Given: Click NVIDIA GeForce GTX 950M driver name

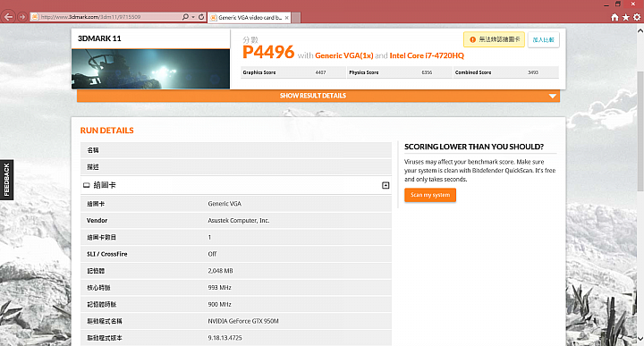Looking at the screenshot, I should point(243,321).
